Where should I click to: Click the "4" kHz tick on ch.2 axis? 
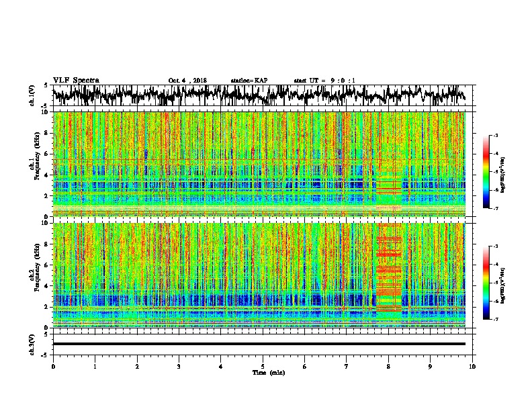click(x=48, y=286)
